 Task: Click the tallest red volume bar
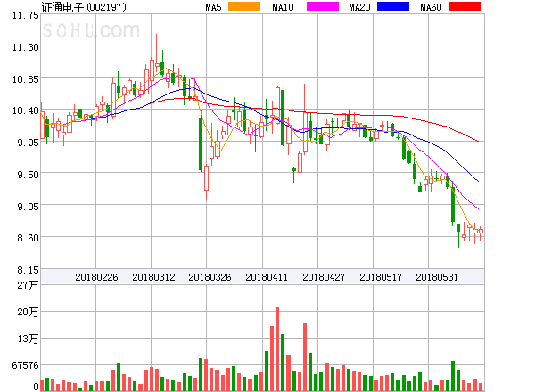pyautogui.click(x=277, y=349)
